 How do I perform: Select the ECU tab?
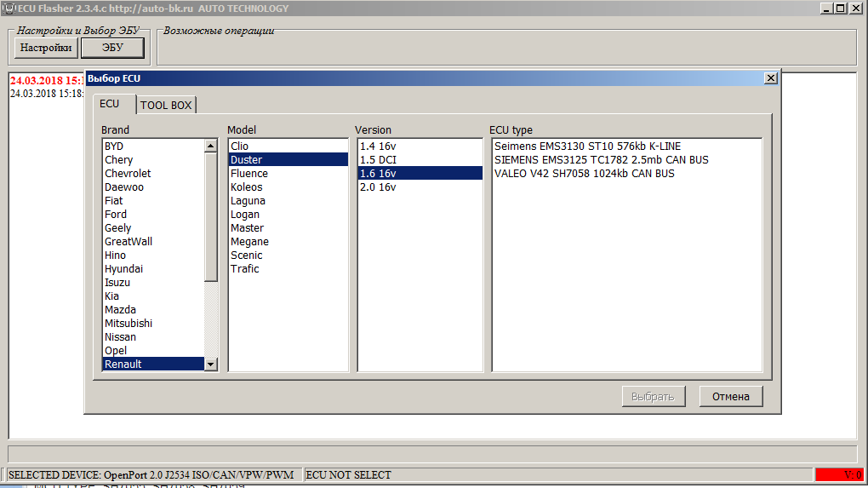[110, 104]
